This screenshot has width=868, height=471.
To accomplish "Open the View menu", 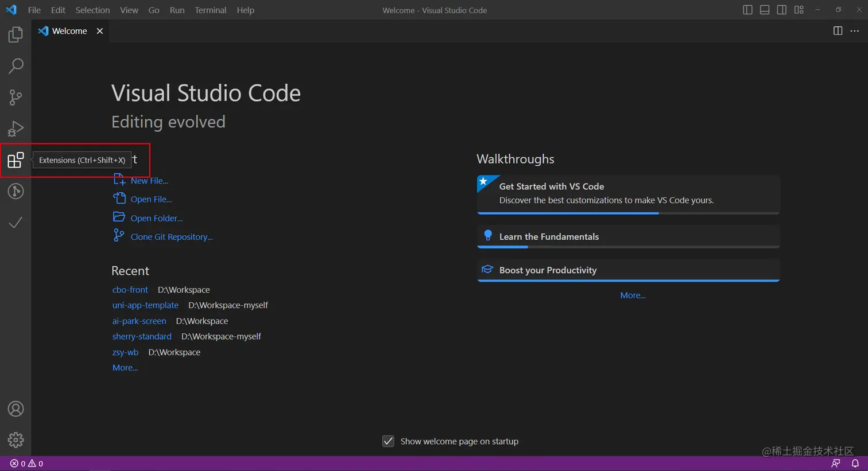I will click(129, 10).
